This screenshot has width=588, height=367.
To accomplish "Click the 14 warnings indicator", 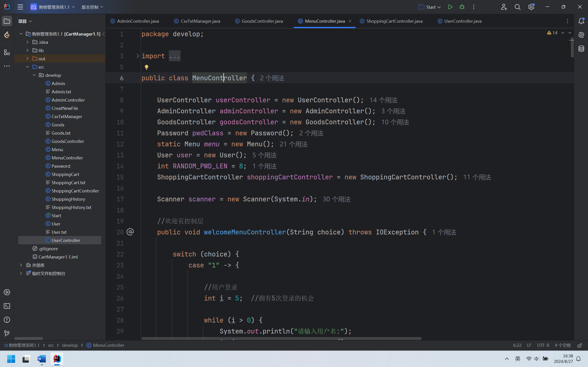I will pyautogui.click(x=552, y=33).
